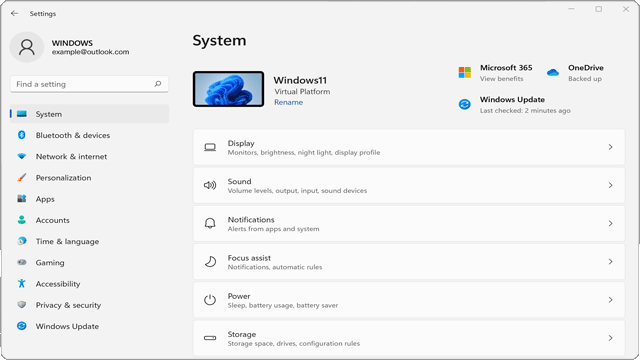The width and height of the screenshot is (640, 360).
Task: Open Display Monitors, brightness description
Action: (304, 153)
